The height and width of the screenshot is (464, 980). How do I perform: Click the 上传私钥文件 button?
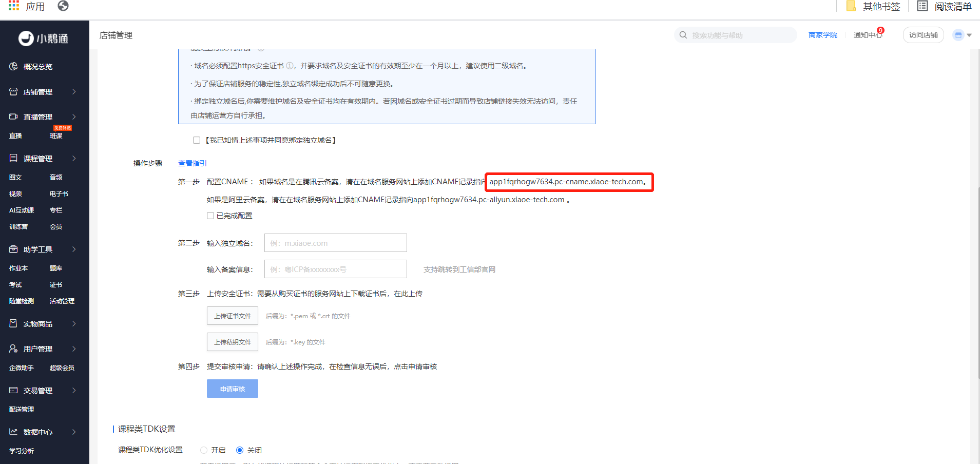pos(233,342)
